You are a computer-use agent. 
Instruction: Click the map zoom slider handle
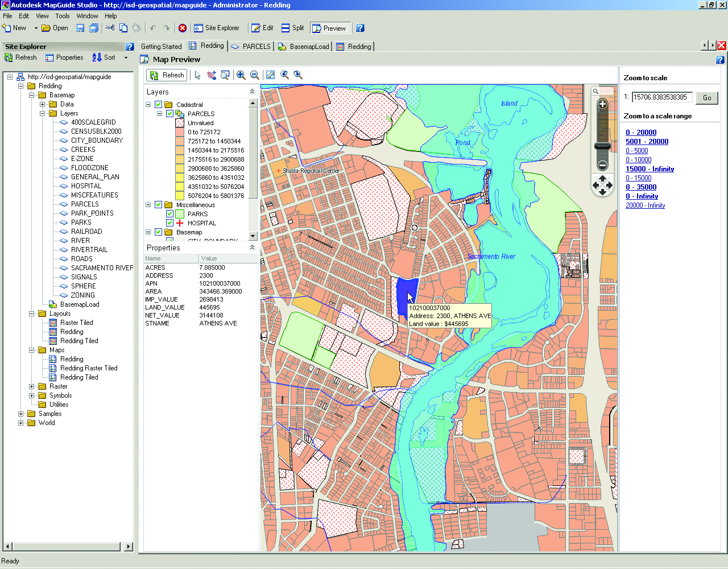603,146
